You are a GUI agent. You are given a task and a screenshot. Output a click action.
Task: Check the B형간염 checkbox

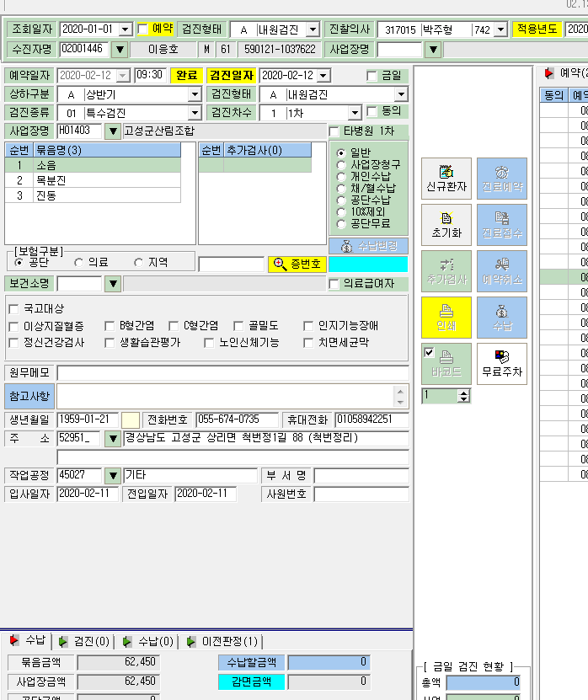click(110, 326)
